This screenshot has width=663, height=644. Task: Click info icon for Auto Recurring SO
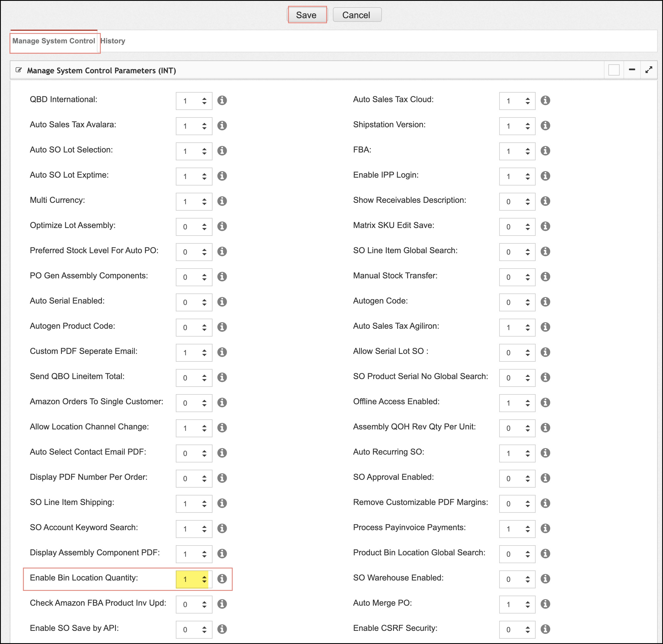click(x=545, y=453)
